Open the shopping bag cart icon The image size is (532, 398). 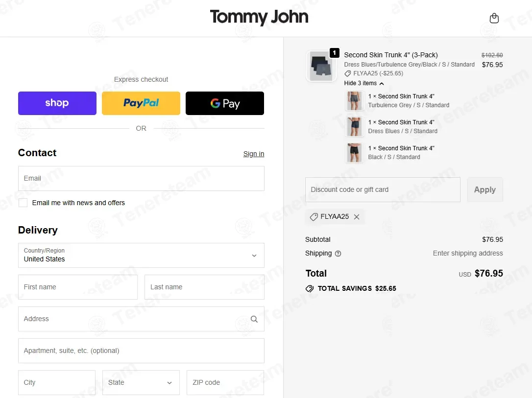pos(494,18)
